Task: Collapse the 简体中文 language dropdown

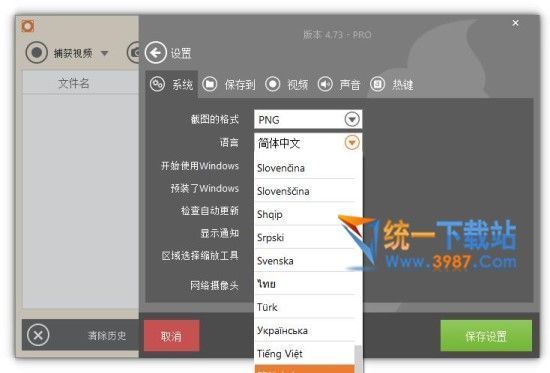Action: pos(352,143)
